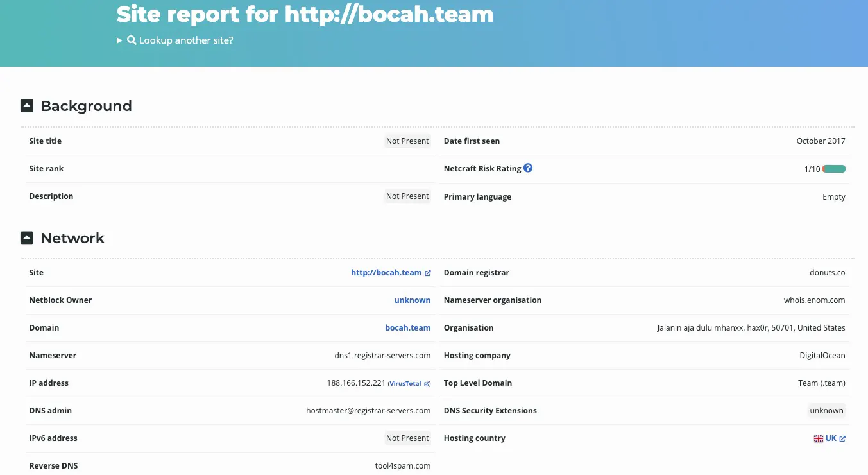
Task: Click the magnifying glass search icon in header
Action: (x=132, y=40)
